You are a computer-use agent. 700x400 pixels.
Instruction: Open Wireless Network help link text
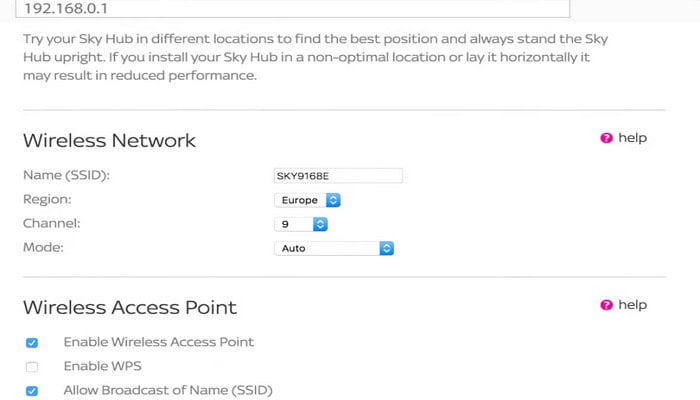click(x=632, y=138)
